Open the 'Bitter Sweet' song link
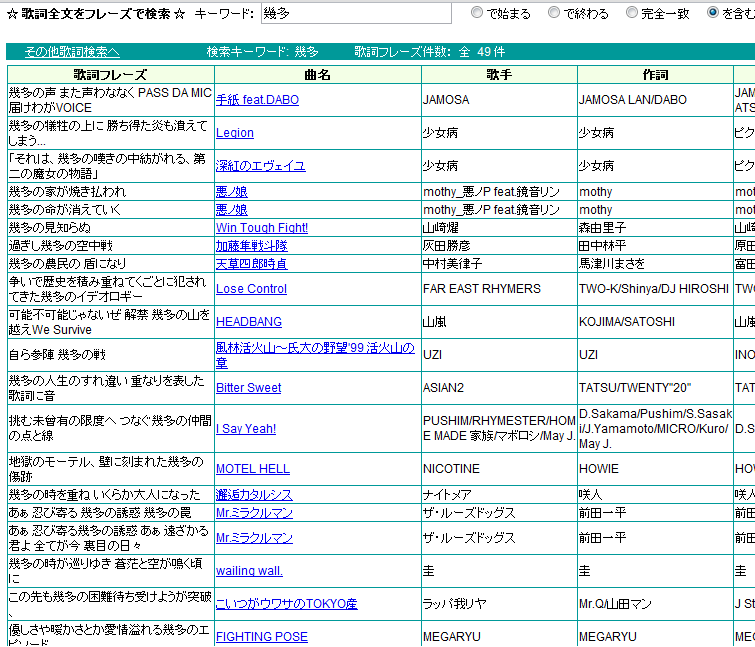Image resolution: width=755 pixels, height=647 pixels. point(249,388)
